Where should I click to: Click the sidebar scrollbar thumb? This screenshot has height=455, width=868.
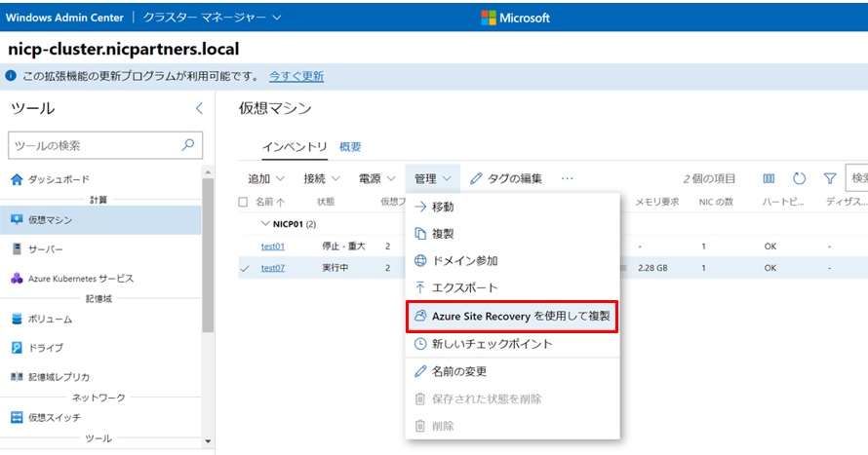point(208,255)
